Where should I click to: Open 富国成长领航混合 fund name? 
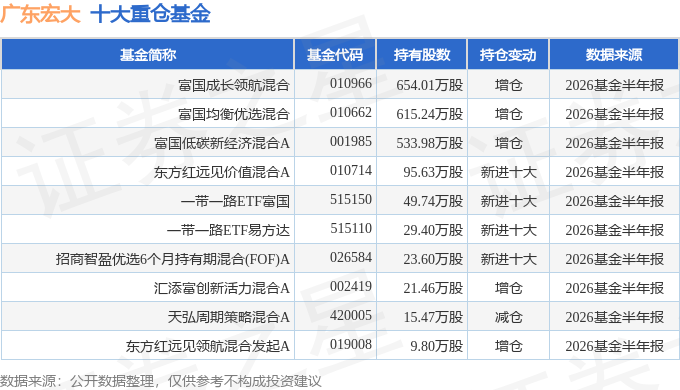(234, 85)
